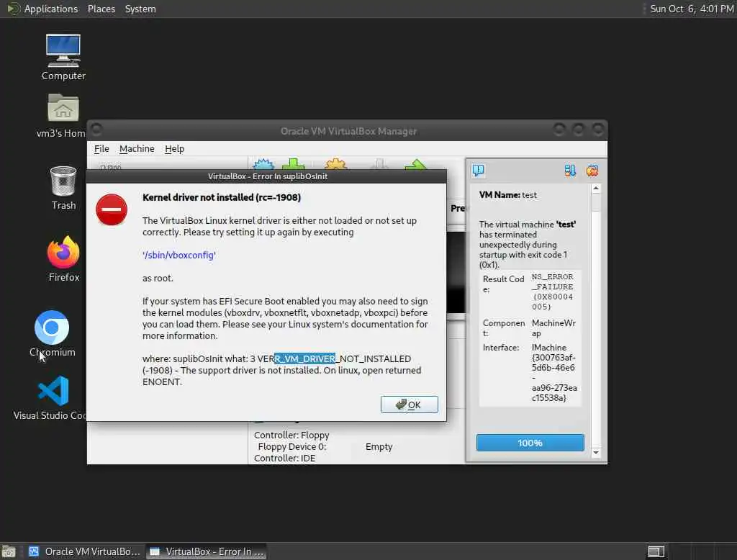Click the red error stop icon in dialog
This screenshot has height=560, width=737.
pyautogui.click(x=112, y=209)
